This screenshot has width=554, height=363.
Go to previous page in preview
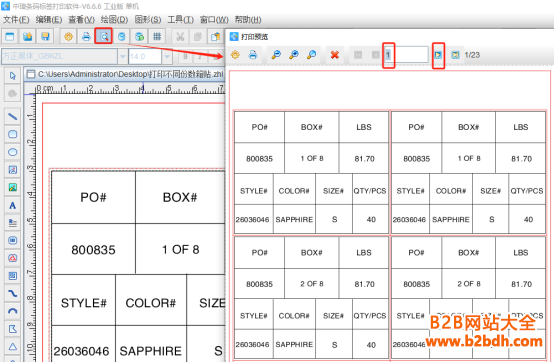tap(376, 55)
